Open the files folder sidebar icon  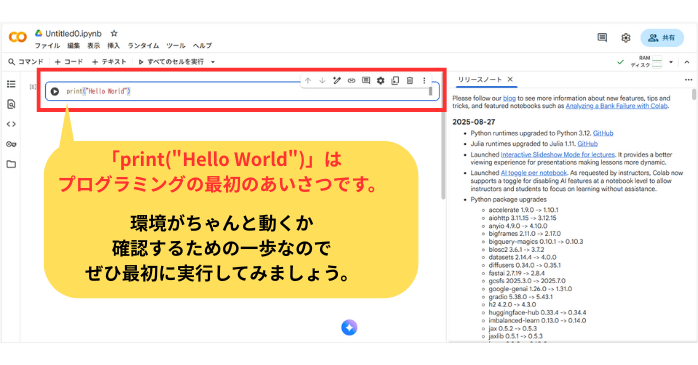pos(12,164)
